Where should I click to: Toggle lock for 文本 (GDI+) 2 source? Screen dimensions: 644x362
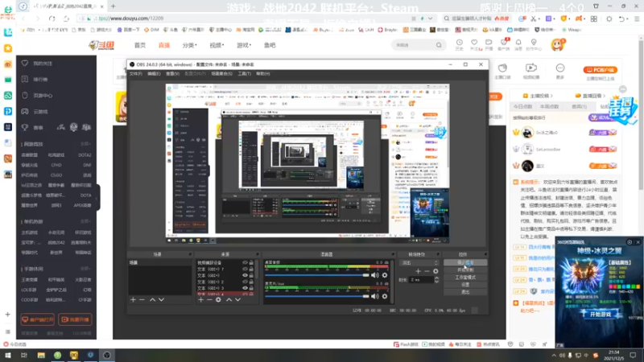click(x=251, y=282)
